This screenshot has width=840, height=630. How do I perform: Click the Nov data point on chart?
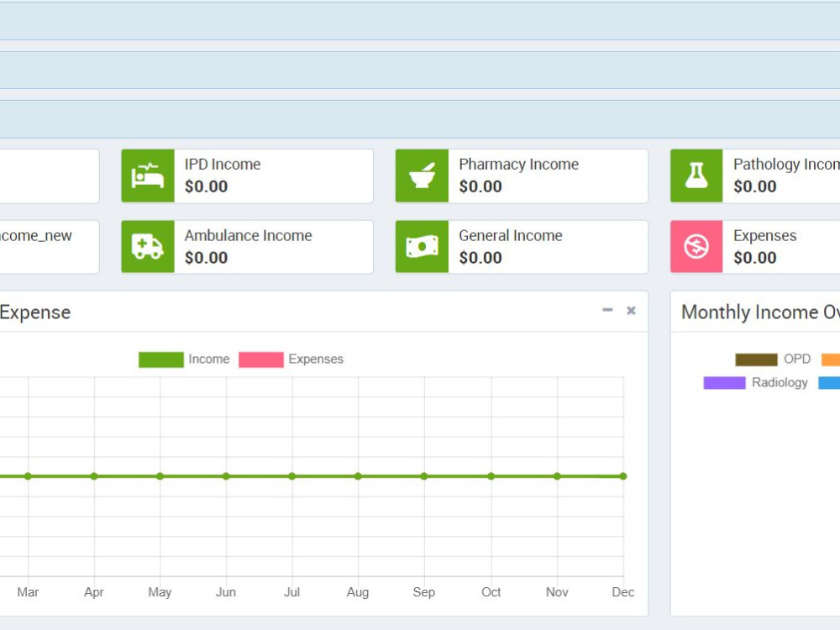(x=557, y=476)
